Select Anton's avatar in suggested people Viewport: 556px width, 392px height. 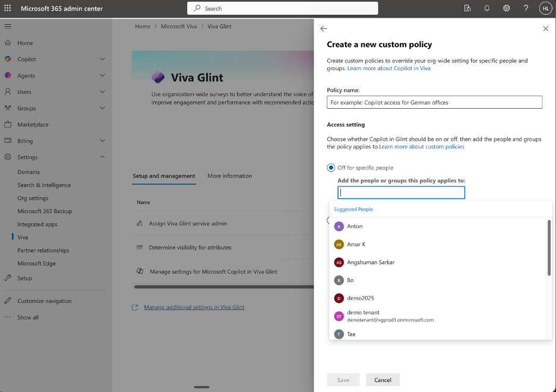(339, 226)
